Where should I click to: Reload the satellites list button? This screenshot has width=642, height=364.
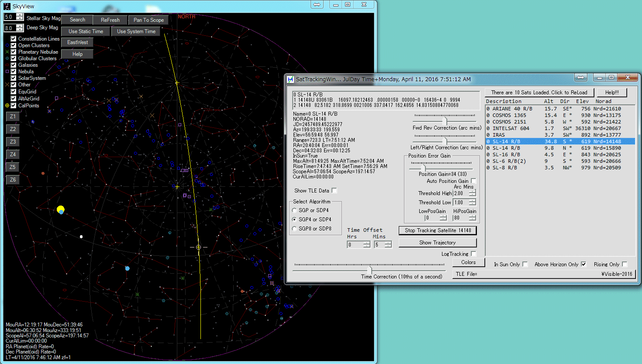click(539, 93)
